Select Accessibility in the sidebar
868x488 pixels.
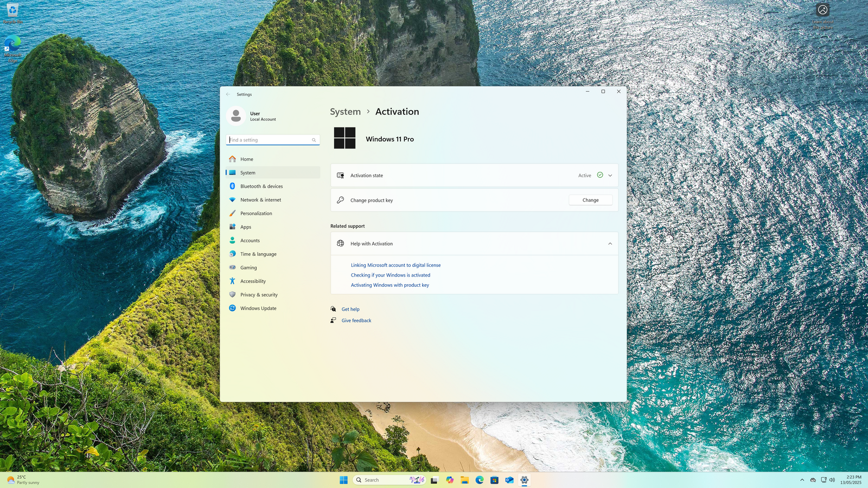pos(253,281)
